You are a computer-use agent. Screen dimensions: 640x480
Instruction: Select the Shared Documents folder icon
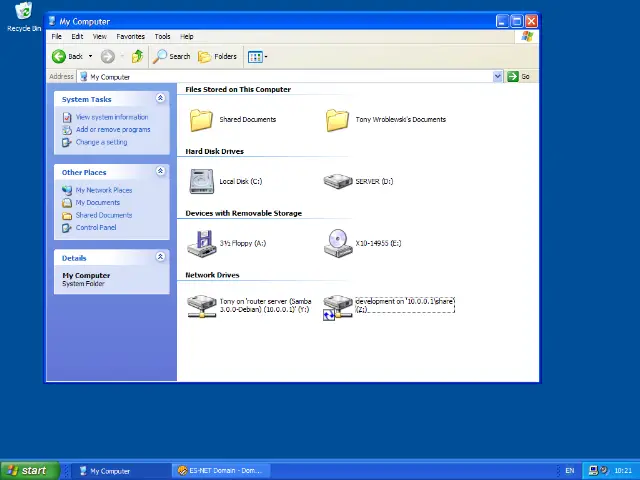(x=201, y=120)
